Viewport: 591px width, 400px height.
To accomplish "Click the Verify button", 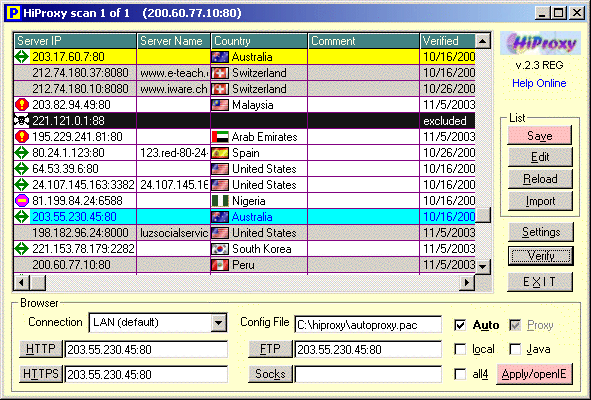I will point(540,256).
